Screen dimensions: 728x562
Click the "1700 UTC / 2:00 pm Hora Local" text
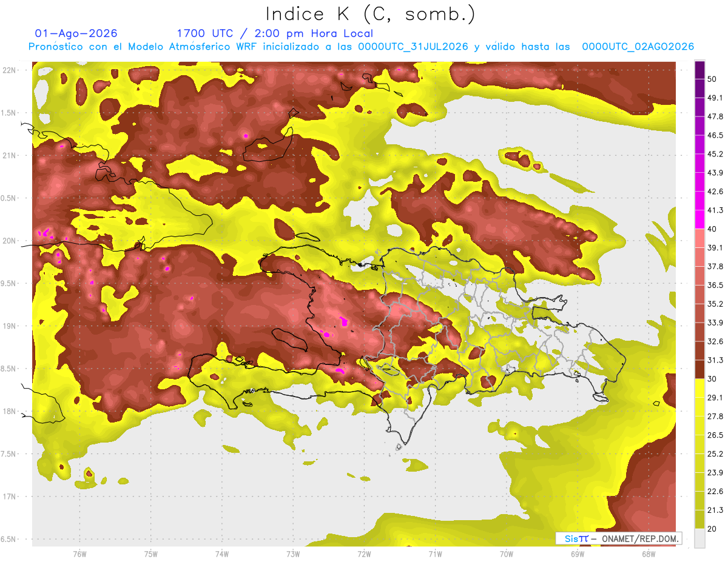tap(275, 33)
